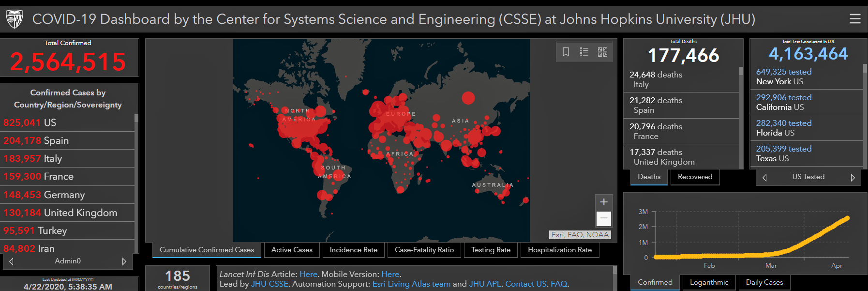Show the Daily Cases chart tab
This screenshot has width=868, height=291.
(x=764, y=282)
